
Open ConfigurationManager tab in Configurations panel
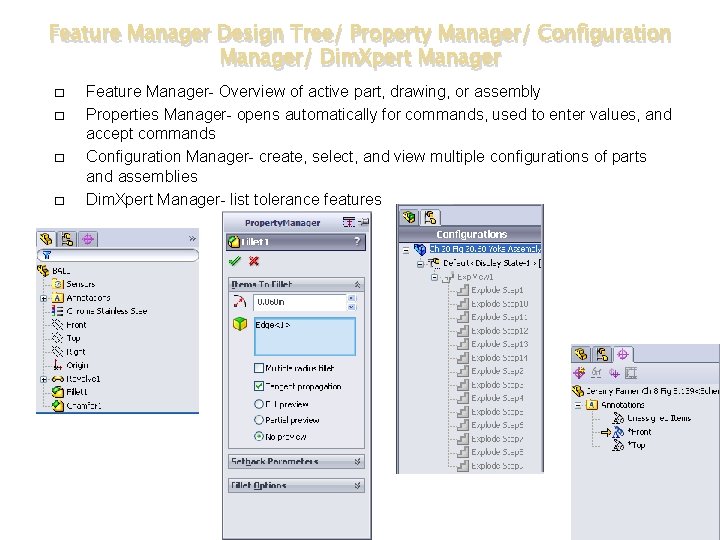click(x=430, y=217)
